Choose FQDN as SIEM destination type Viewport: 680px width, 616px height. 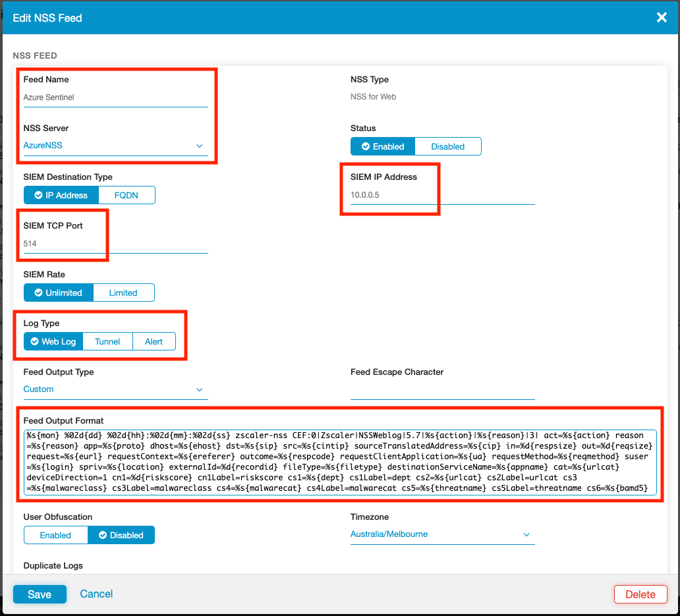click(127, 195)
